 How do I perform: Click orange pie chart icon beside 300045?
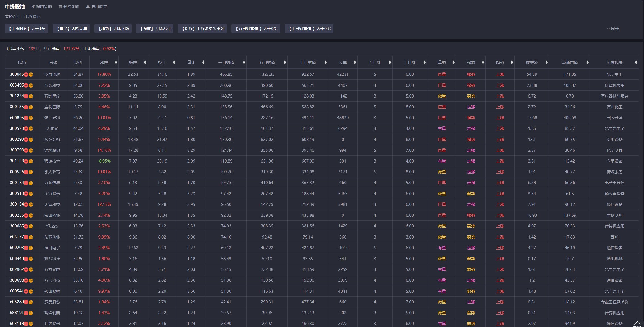(x=31, y=75)
